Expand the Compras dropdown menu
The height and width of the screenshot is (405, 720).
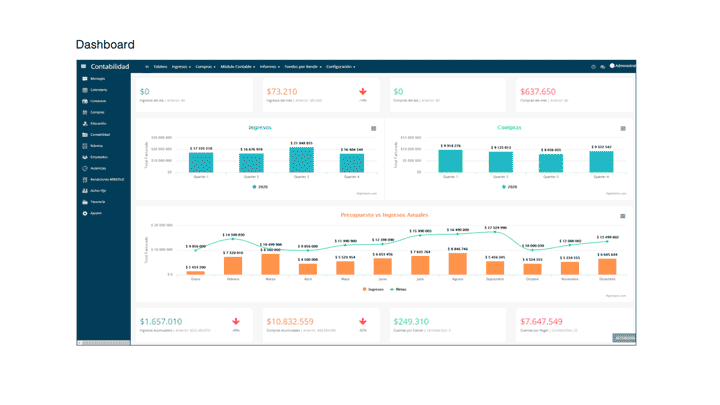point(205,67)
